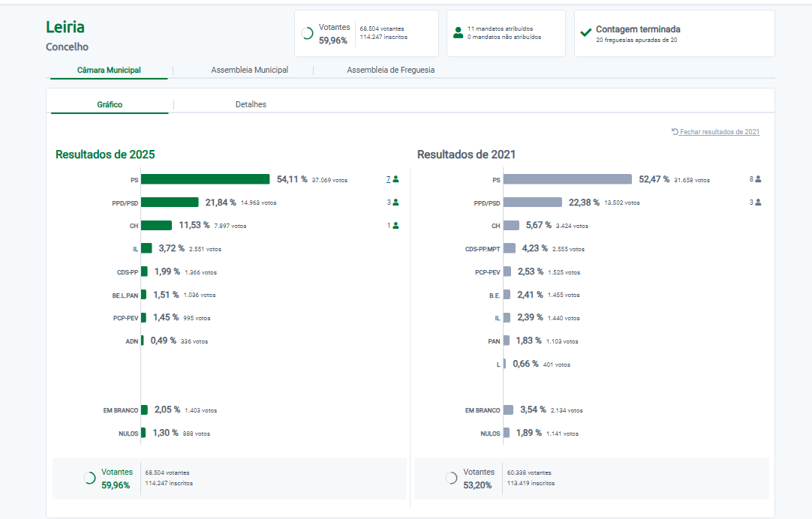Open the Câmara Municipal tab
Image resolution: width=812 pixels, height=519 pixels.
point(109,70)
